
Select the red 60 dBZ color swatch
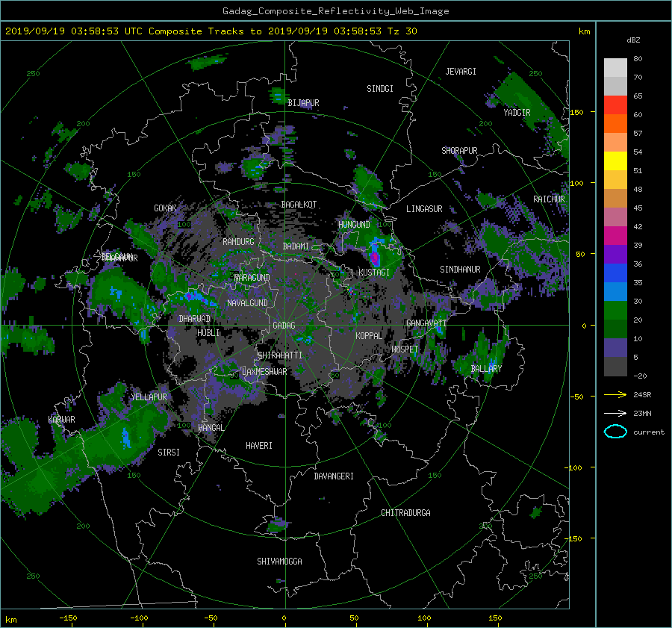(615, 105)
